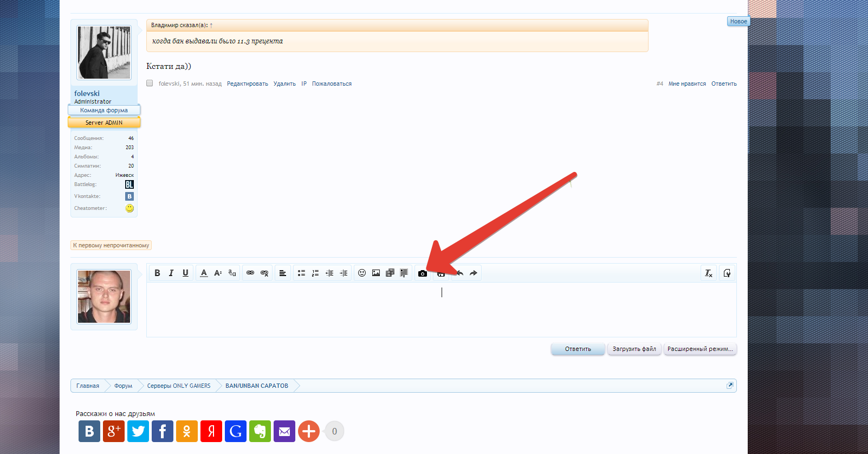Expand the text alignment options

point(282,273)
